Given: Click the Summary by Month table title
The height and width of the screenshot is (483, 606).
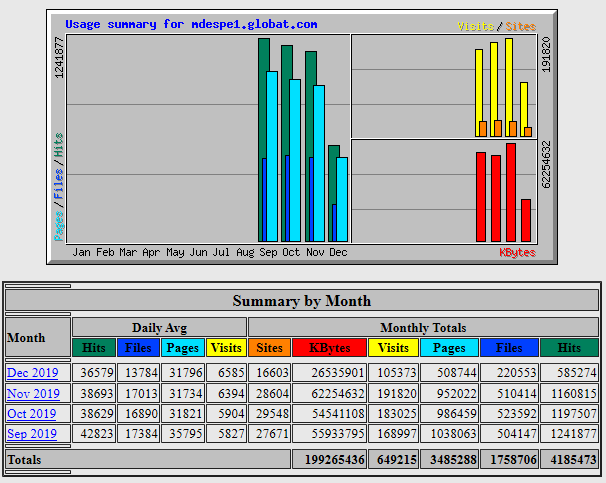Looking at the screenshot, I should coord(302,300).
